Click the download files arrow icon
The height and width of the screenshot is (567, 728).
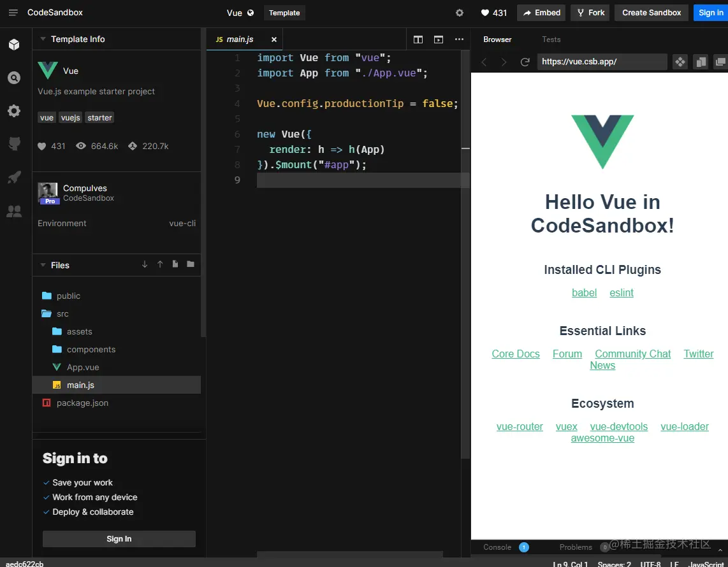[145, 264]
